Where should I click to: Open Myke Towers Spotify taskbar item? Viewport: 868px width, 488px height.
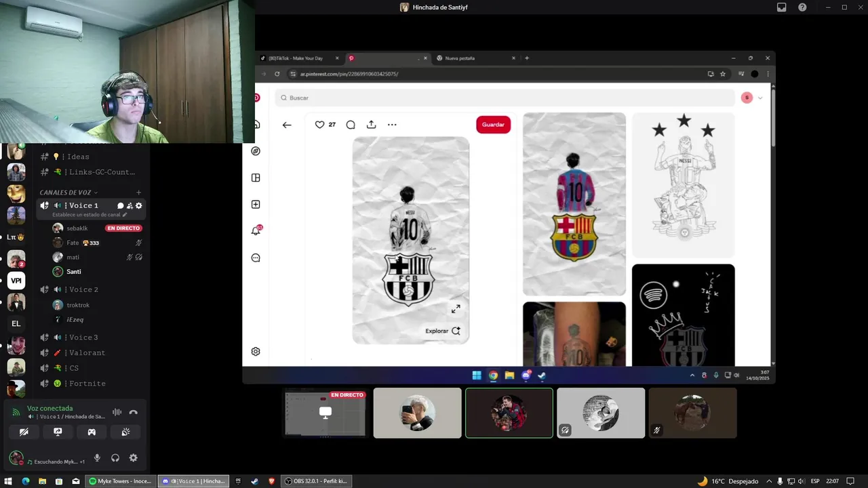pos(121,481)
